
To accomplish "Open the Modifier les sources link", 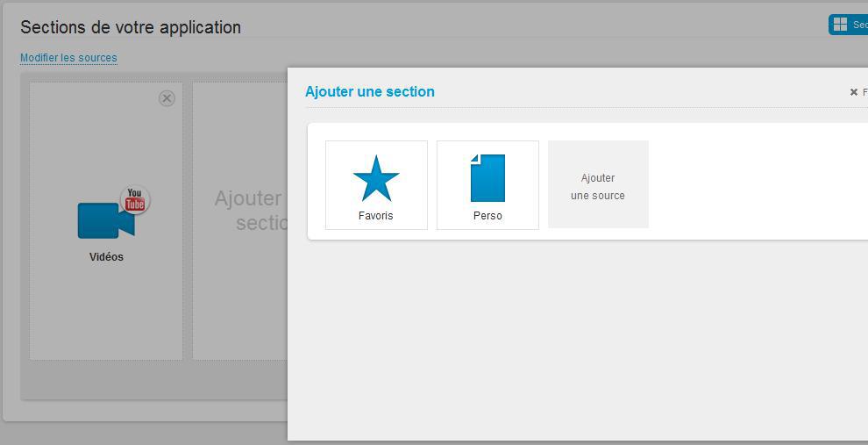I will (x=68, y=58).
